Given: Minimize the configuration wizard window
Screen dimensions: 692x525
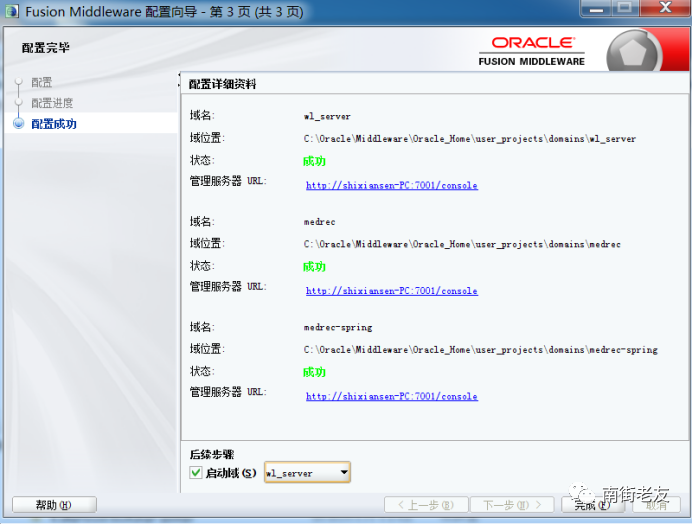Looking at the screenshot, I should [x=597, y=8].
